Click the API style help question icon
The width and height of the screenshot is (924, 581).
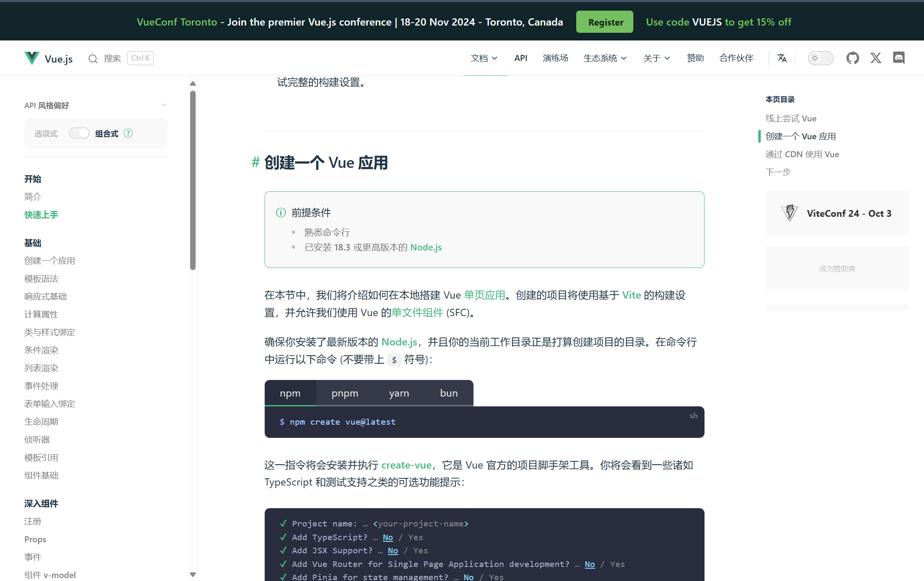pyautogui.click(x=128, y=133)
